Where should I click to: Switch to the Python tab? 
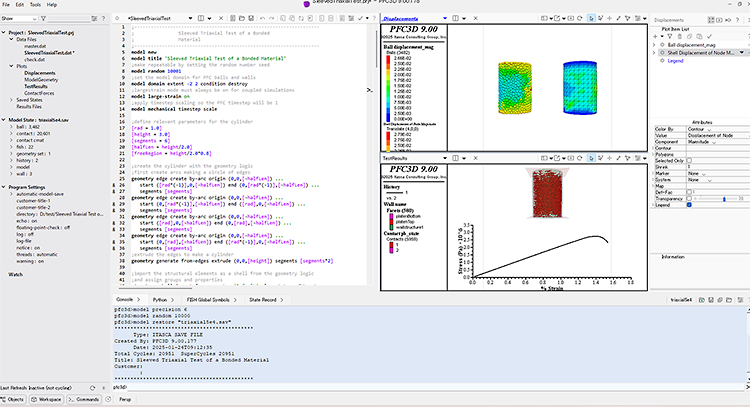click(160, 300)
